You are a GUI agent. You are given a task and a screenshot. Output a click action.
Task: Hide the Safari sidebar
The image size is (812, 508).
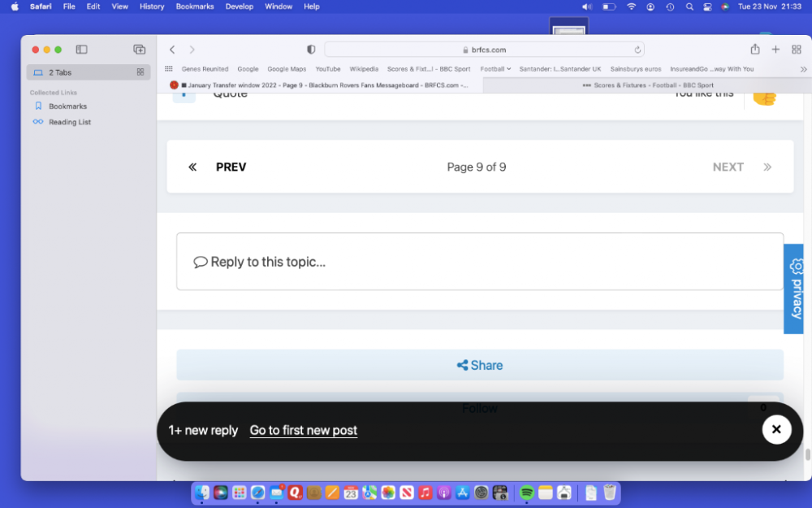81,50
